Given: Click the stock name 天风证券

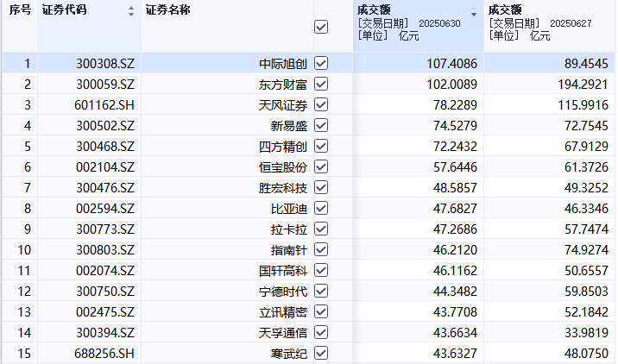Looking at the screenshot, I should 283,105.
